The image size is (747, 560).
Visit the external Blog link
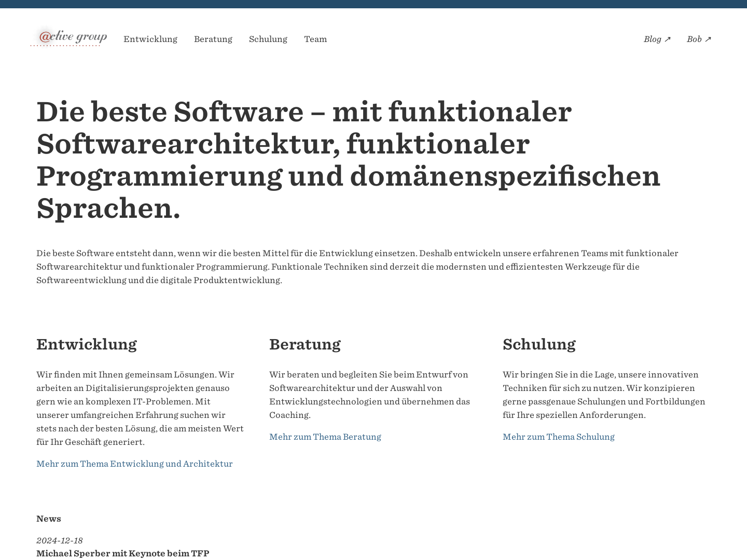pyautogui.click(x=657, y=39)
